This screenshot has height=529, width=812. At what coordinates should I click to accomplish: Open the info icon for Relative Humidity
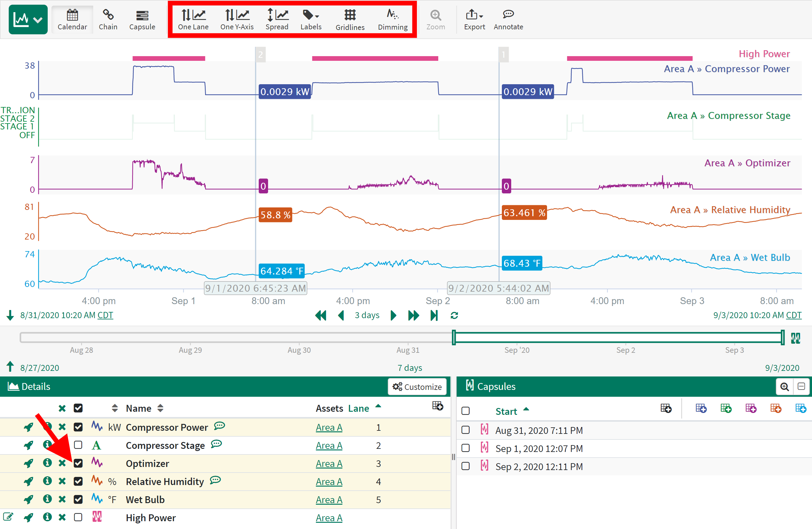pos(47,481)
